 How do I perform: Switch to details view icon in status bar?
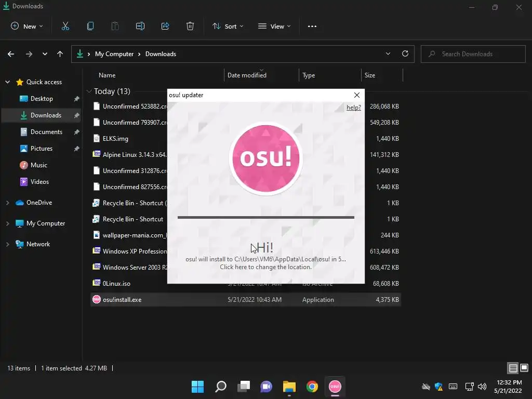point(513,368)
